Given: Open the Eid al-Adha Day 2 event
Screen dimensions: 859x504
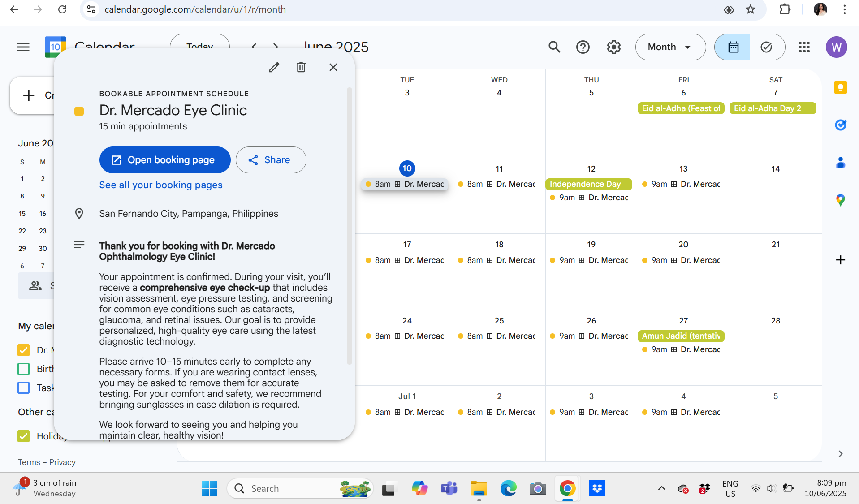Looking at the screenshot, I should 773,108.
